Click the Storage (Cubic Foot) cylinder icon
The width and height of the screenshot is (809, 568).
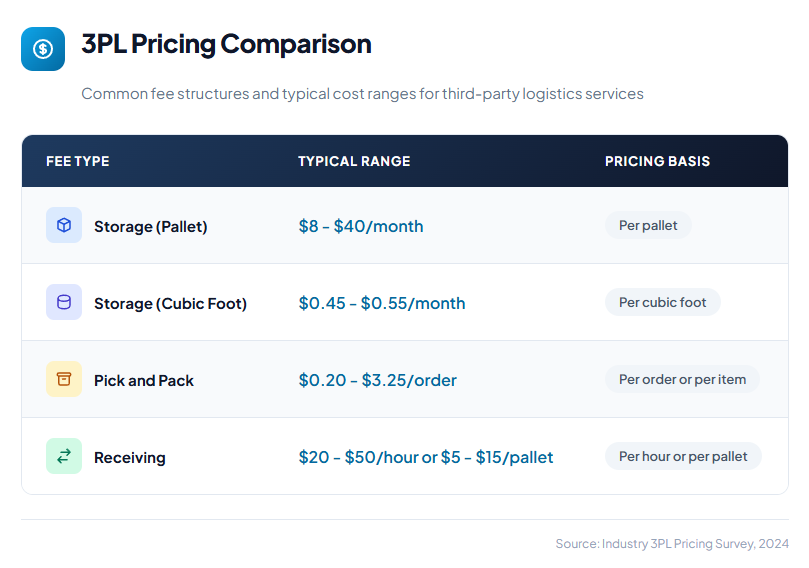tap(64, 302)
